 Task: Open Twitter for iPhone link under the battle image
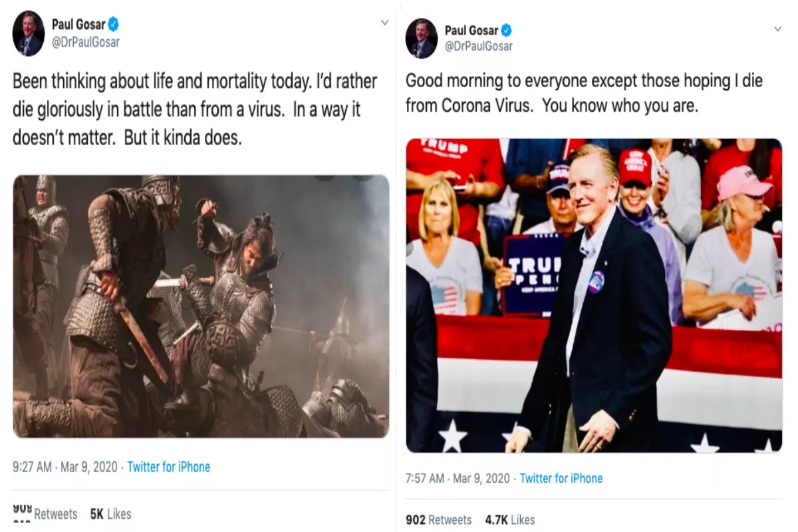click(x=168, y=467)
